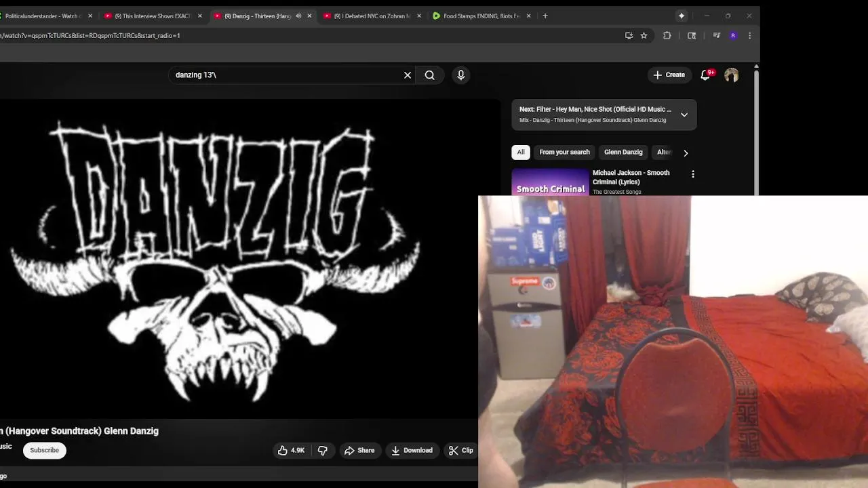Open Smooth Criminal video thumbnail
This screenshot has height=488, width=868.
[550, 182]
